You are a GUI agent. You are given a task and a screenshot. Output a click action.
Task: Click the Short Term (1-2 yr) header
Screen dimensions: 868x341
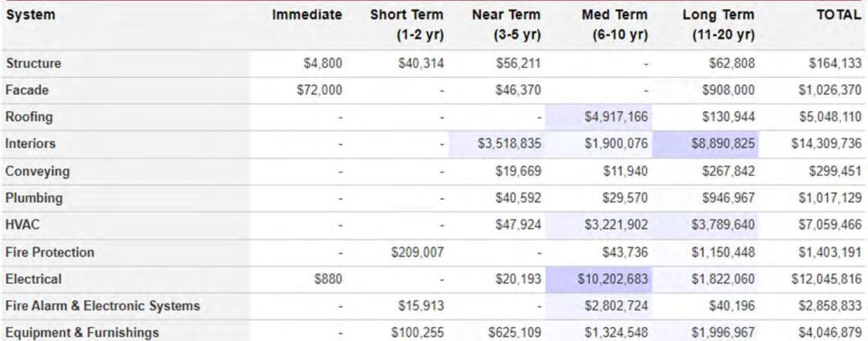pyautogui.click(x=405, y=25)
